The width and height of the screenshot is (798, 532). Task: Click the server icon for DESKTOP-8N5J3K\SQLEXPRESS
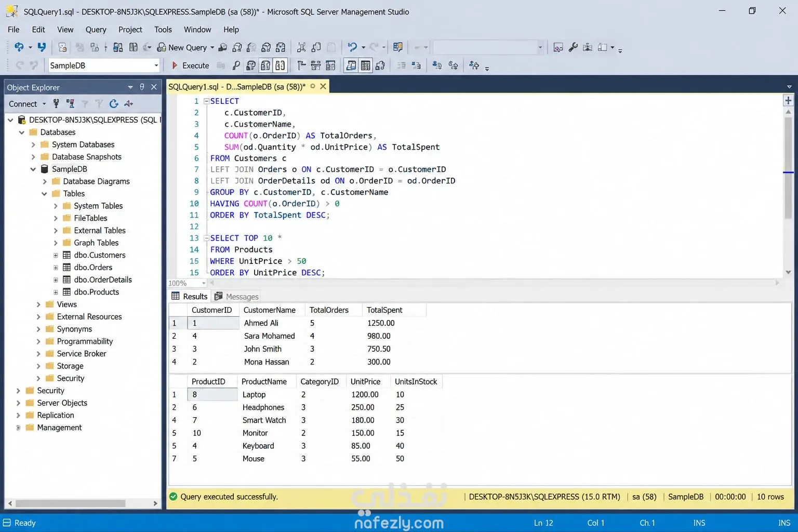[x=22, y=119]
